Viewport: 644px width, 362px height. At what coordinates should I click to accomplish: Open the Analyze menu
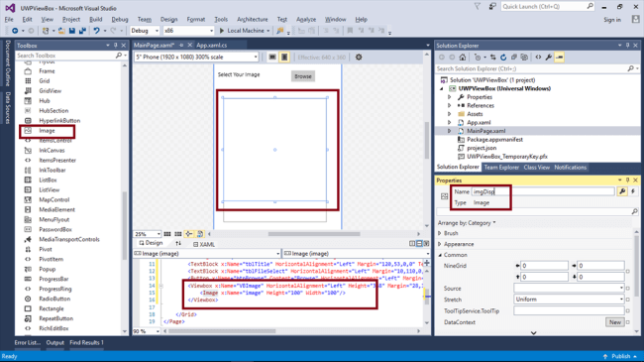(x=306, y=19)
